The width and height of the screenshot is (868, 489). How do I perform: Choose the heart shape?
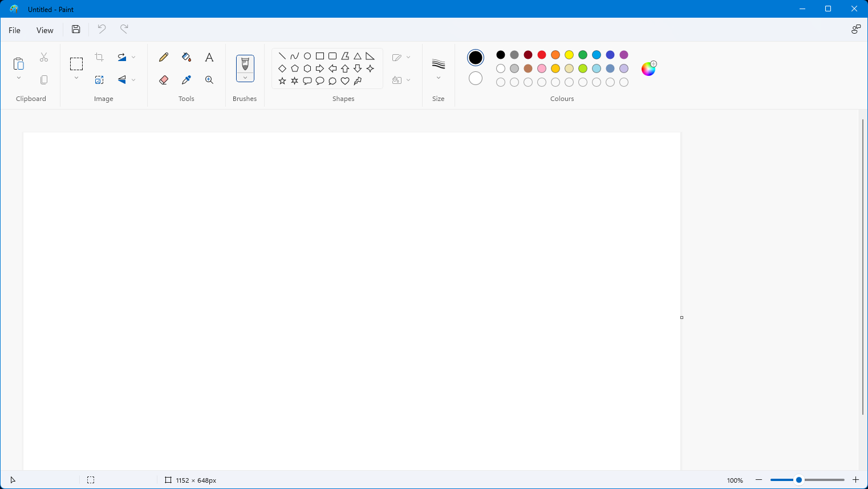[345, 81]
